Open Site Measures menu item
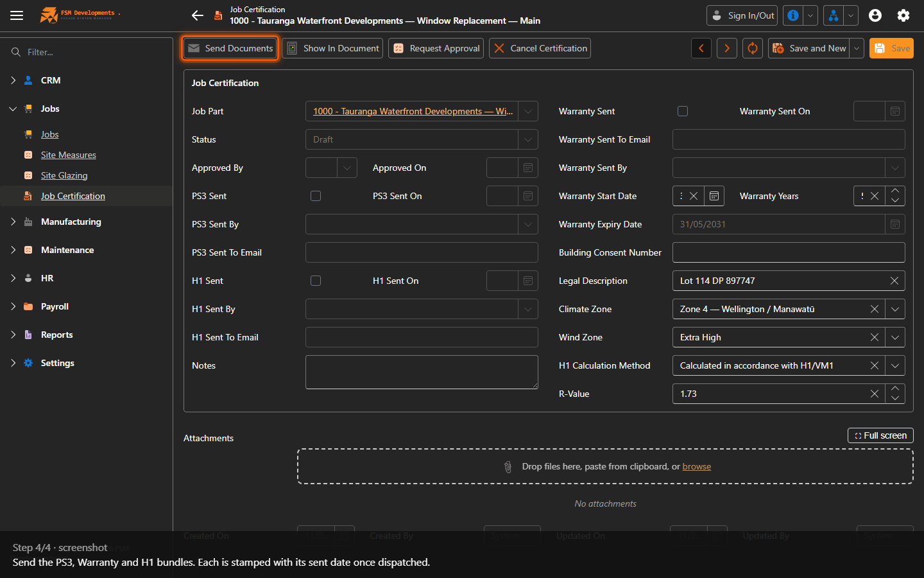 (69, 155)
